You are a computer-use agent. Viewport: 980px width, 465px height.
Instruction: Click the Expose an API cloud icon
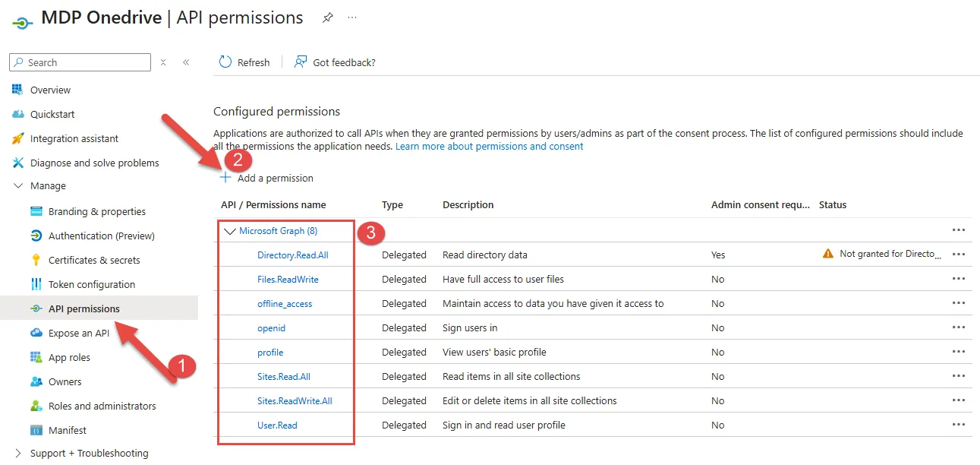(x=36, y=333)
